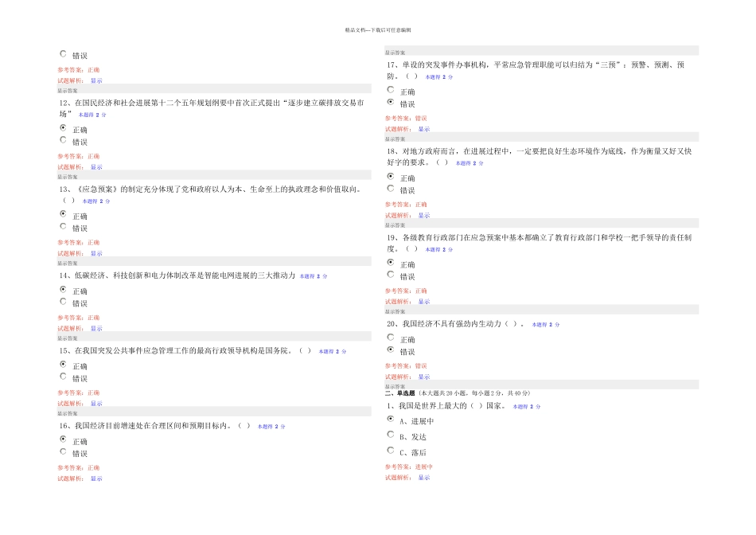This screenshot has width=756, height=535.
Task: Click 显示答案 bar above question 17
Action: coord(541,51)
